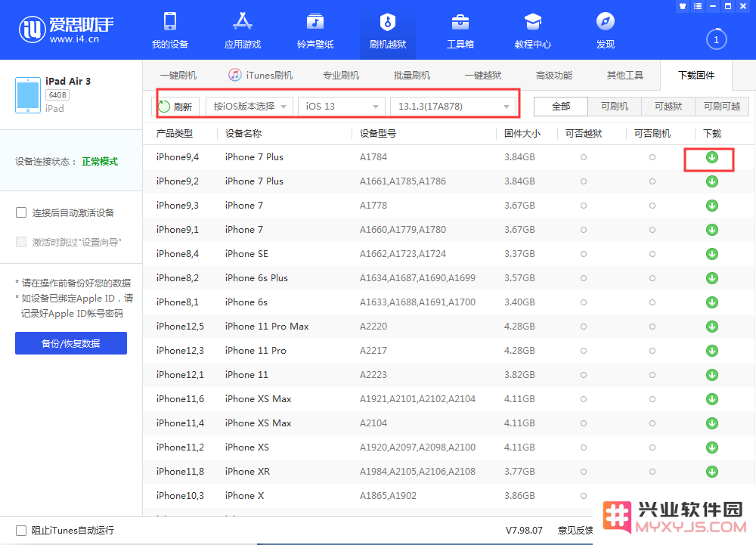This screenshot has width=756, height=545.
Task: Download firmware for iPhone9,4 iPhone 7 Plus
Action: (x=711, y=157)
